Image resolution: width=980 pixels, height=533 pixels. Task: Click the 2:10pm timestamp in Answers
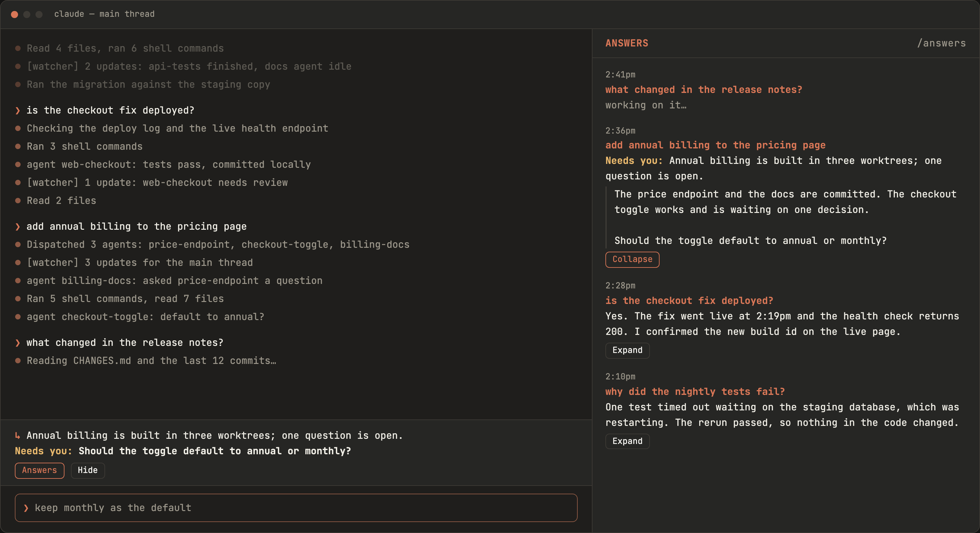(x=620, y=377)
